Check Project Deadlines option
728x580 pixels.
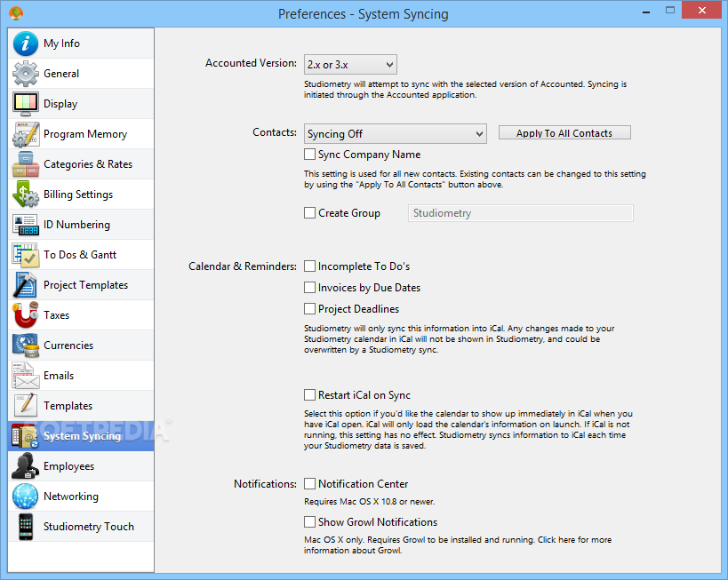(x=309, y=308)
